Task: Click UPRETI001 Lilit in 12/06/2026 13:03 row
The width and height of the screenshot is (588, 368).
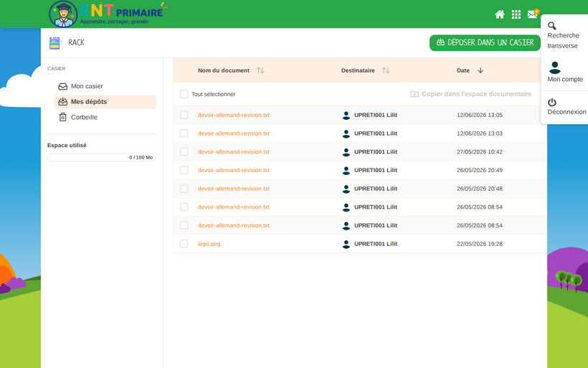Action: coord(375,133)
